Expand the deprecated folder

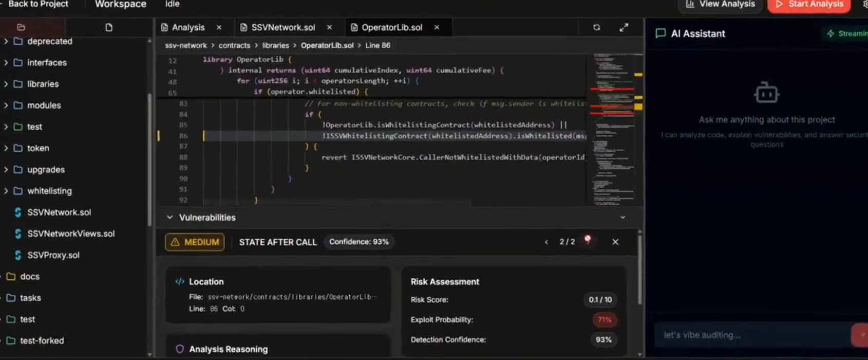tap(6, 41)
